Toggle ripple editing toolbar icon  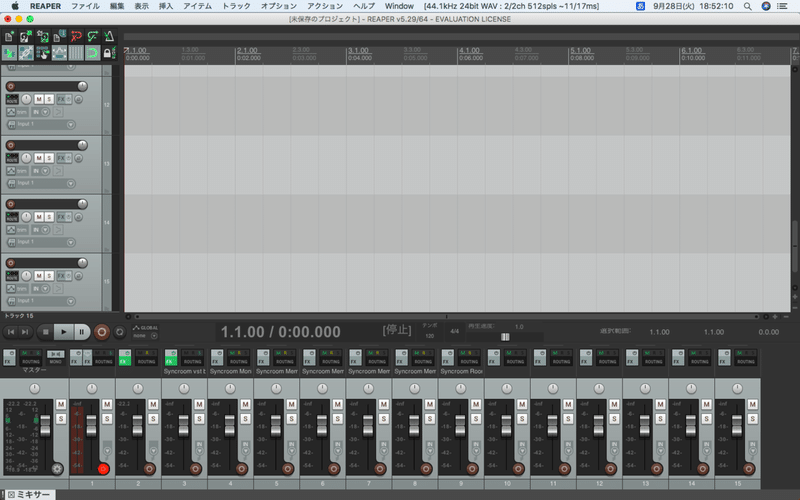(x=42, y=53)
